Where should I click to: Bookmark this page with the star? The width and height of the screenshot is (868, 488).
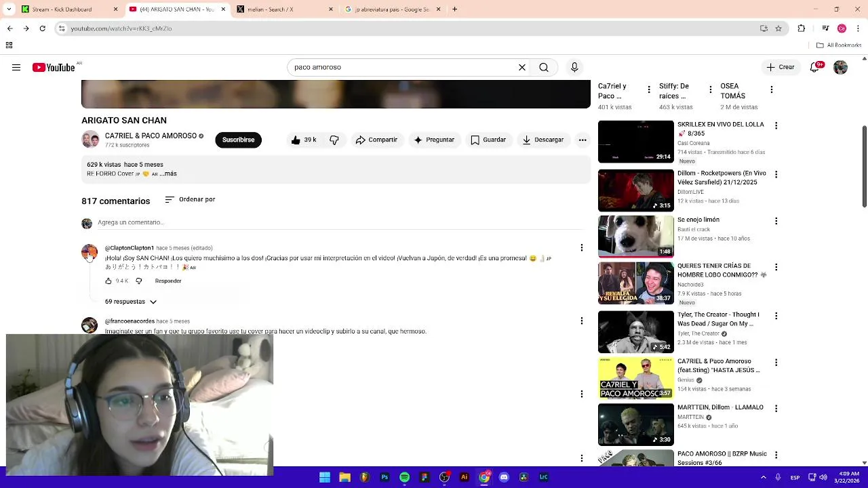pos(778,28)
